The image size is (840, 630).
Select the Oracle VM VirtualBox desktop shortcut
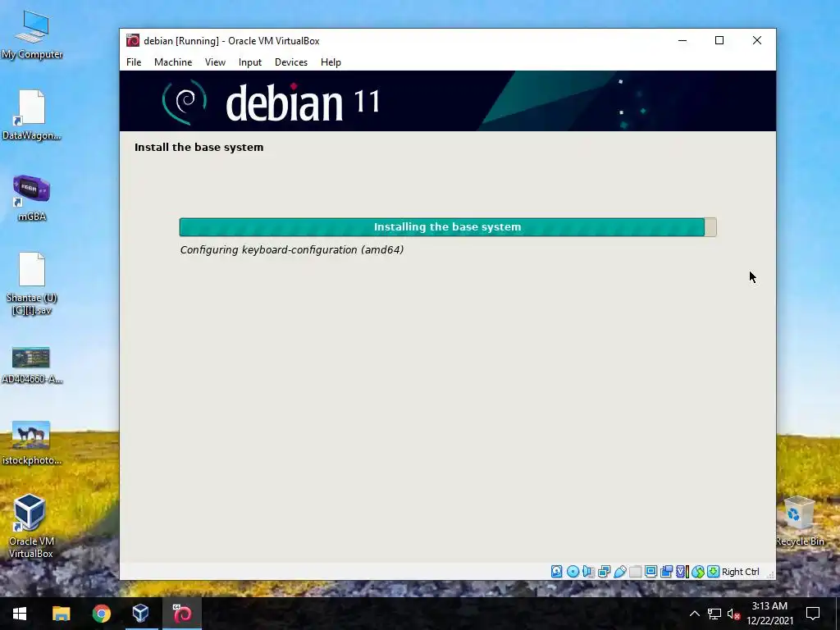[30, 526]
